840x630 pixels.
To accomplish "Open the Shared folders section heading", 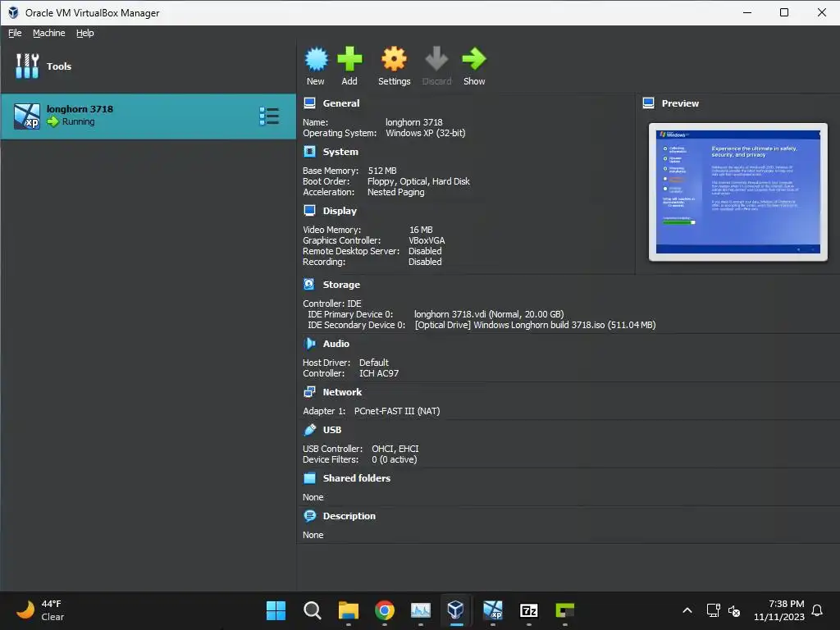I will point(357,478).
